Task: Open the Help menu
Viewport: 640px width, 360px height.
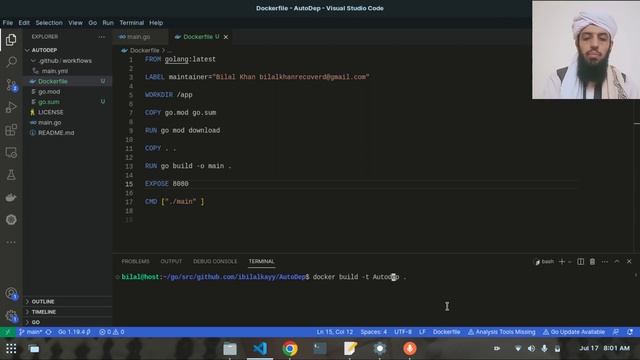Action: 156,23
